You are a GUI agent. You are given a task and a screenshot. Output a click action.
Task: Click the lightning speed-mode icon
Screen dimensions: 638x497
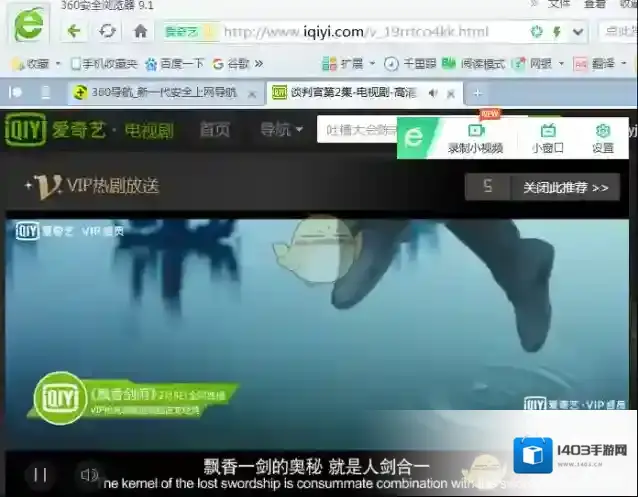(x=557, y=31)
